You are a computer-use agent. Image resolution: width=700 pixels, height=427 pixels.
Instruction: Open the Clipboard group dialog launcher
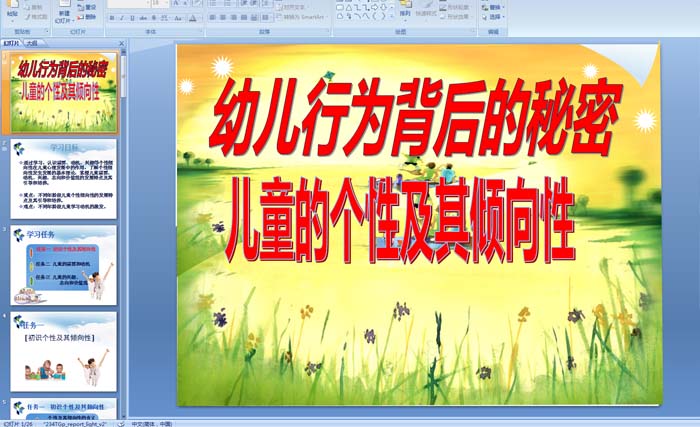coord(46,31)
